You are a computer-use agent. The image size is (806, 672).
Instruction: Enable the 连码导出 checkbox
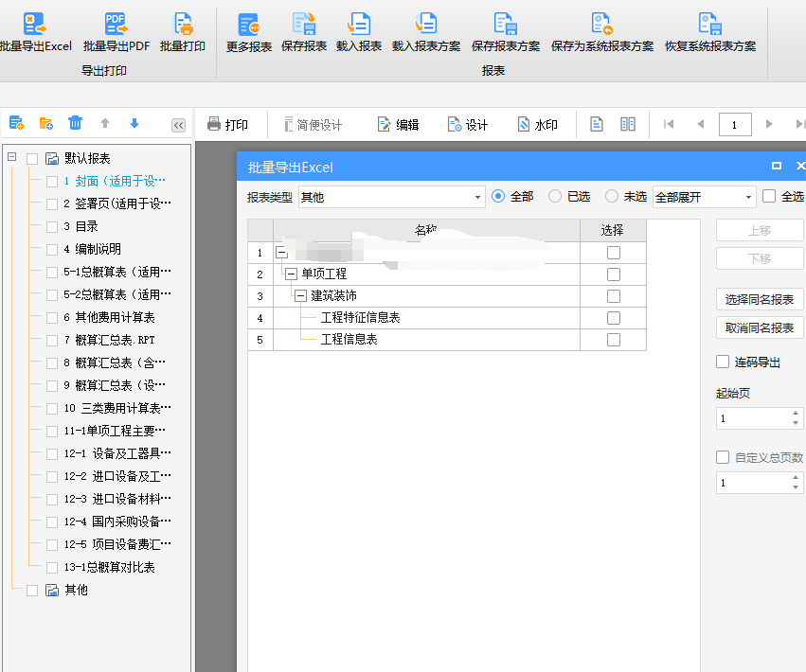click(x=723, y=362)
